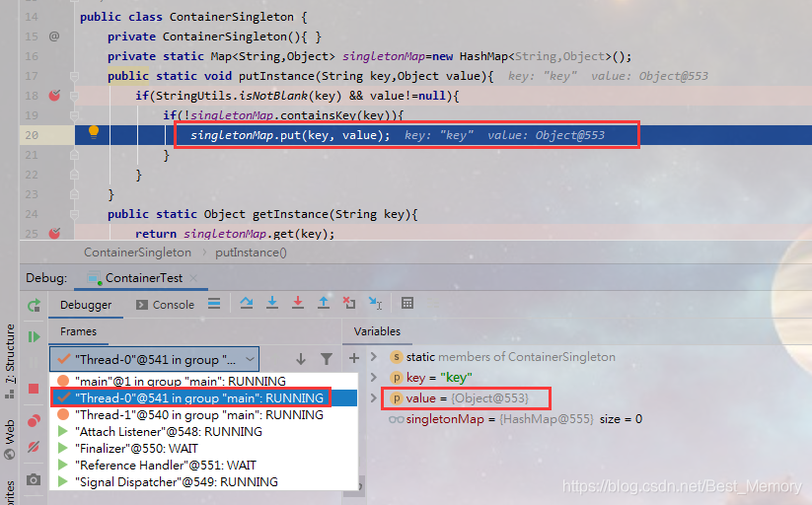The image size is (812, 505).
Task: Click line number 14 in gutter
Action: (x=32, y=17)
